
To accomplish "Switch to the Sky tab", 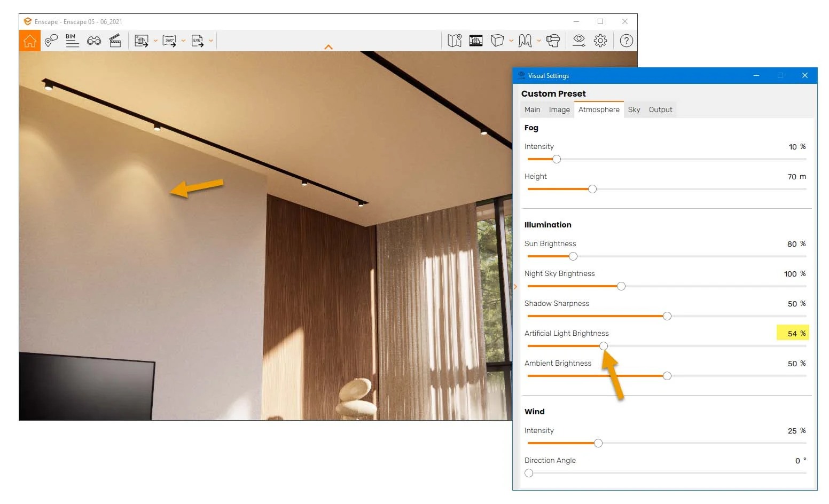I will 634,109.
